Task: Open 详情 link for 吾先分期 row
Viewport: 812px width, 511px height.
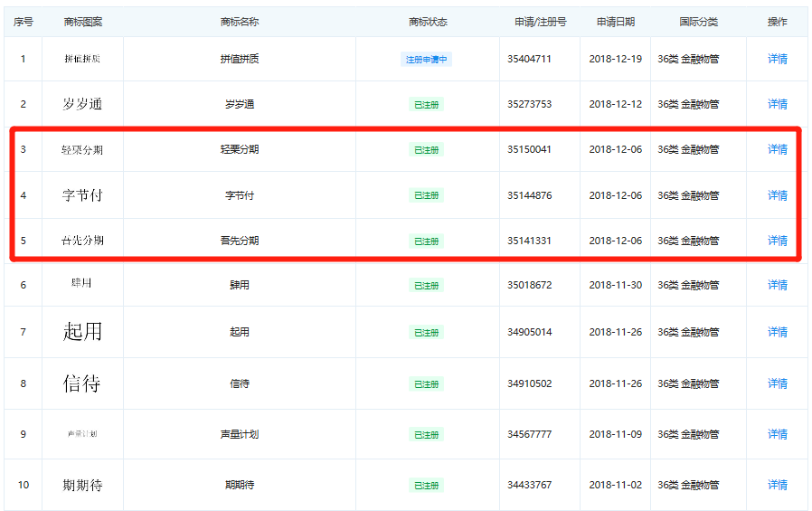Action: point(778,241)
